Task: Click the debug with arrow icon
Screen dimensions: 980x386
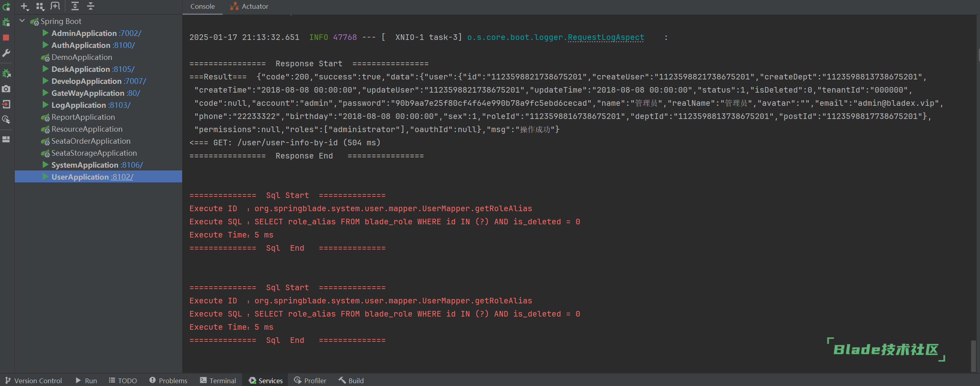Action: [6, 73]
